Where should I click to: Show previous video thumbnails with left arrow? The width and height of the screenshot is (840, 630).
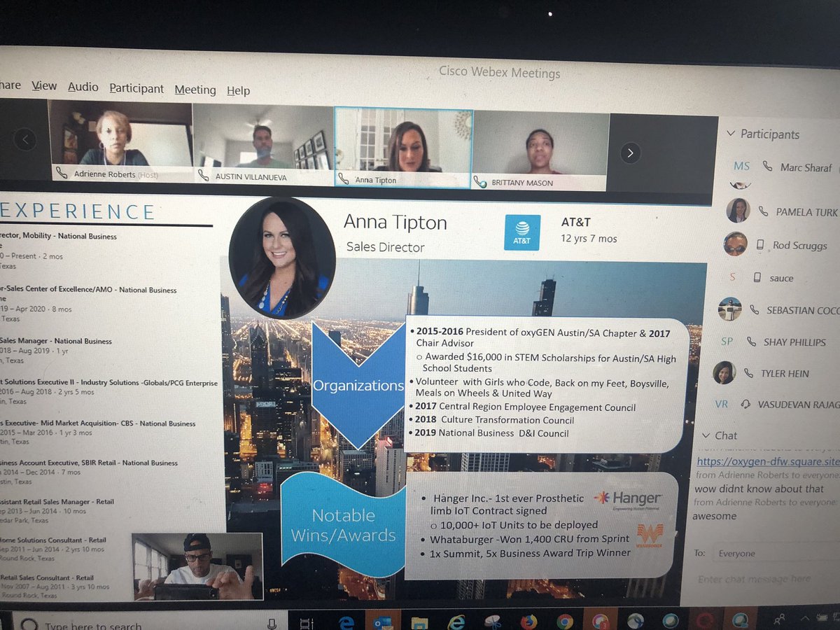click(25, 139)
